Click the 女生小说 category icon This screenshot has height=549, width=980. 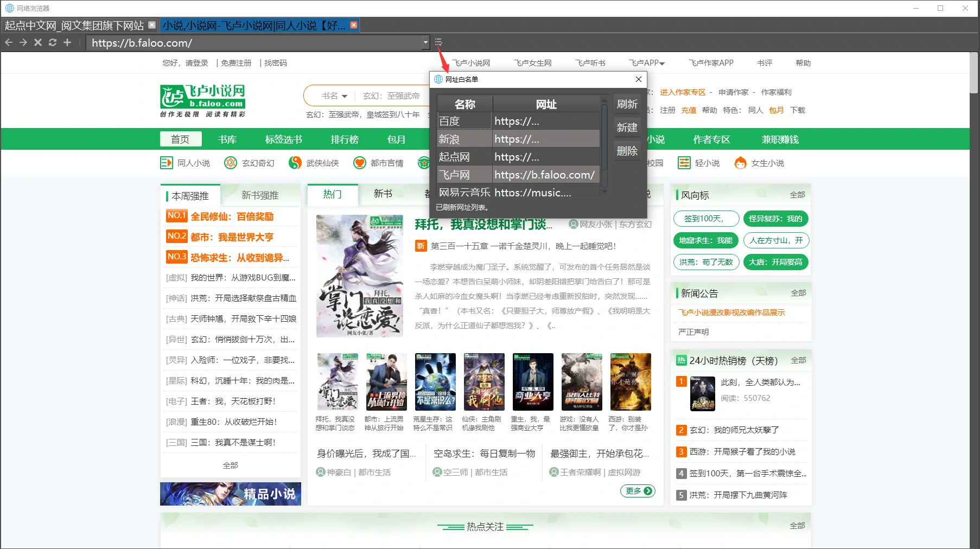tap(741, 163)
